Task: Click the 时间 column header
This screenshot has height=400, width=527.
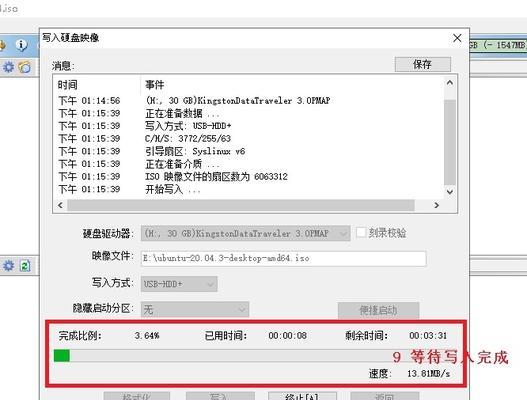Action: point(68,85)
